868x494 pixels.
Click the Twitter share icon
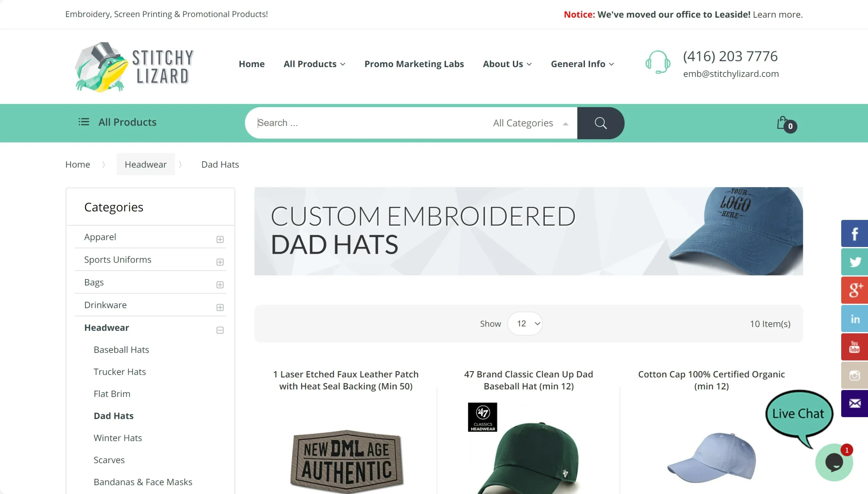click(x=855, y=261)
